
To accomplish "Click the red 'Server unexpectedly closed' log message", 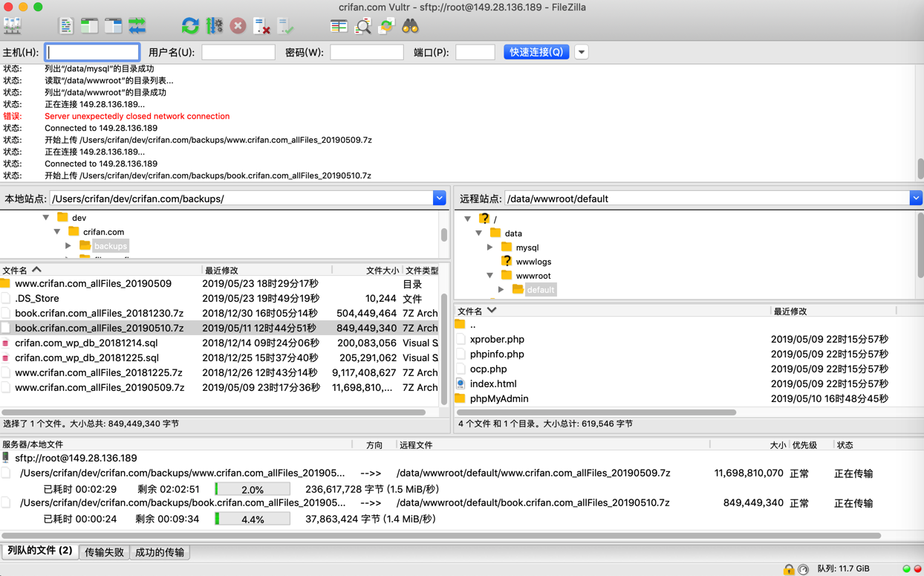I will pyautogui.click(x=137, y=116).
